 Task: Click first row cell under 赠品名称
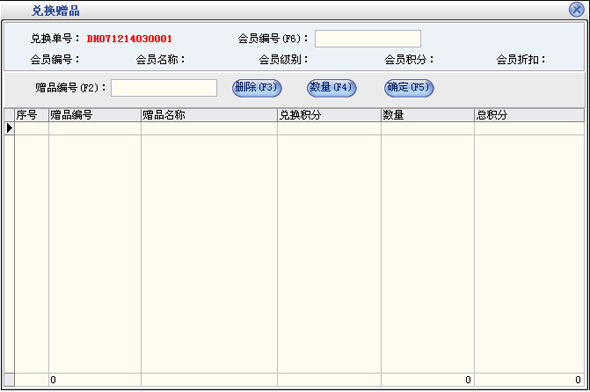(209, 128)
